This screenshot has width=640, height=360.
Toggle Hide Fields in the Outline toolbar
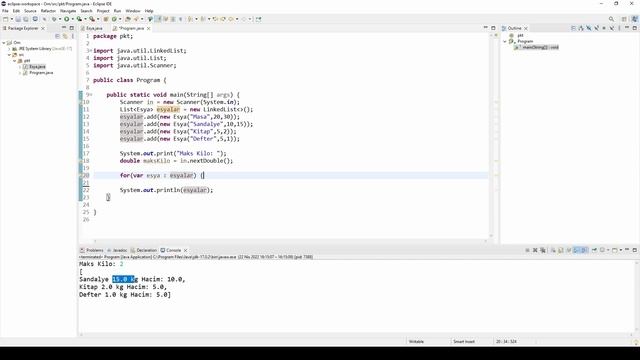point(589,28)
